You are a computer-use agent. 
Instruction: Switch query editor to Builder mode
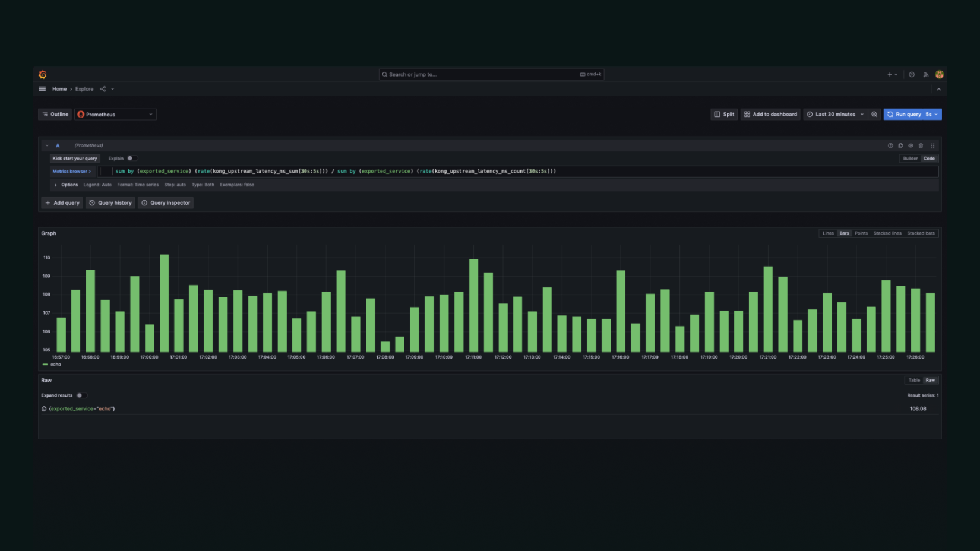point(910,159)
